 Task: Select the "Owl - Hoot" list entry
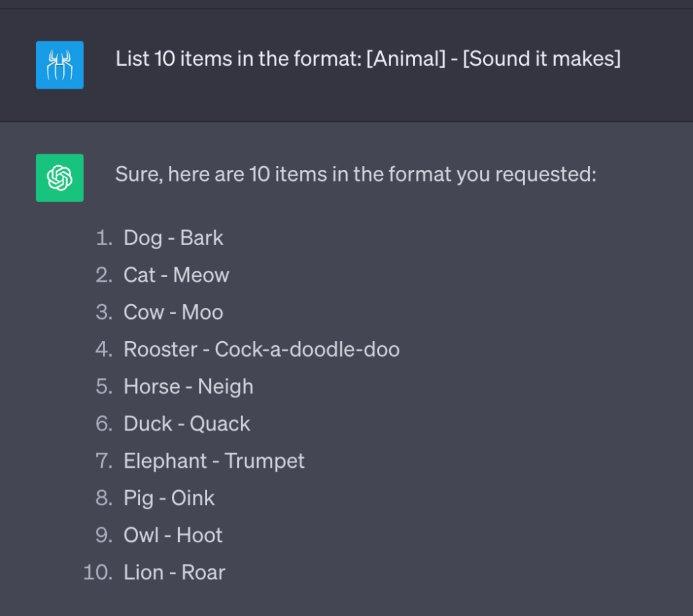pos(173,535)
